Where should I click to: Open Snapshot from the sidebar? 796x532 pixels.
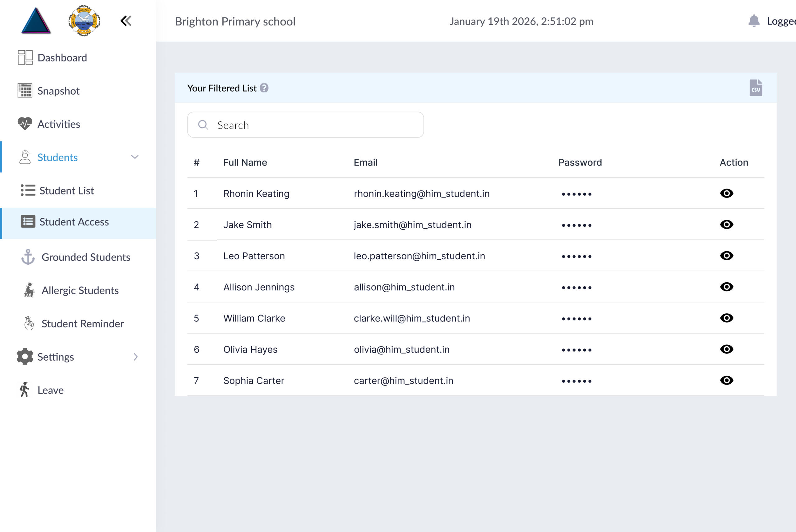(58, 91)
